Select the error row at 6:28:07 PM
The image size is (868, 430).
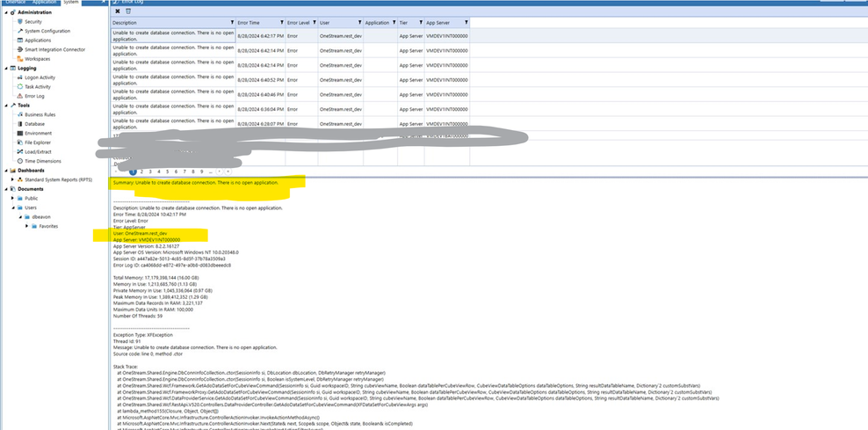click(290, 124)
